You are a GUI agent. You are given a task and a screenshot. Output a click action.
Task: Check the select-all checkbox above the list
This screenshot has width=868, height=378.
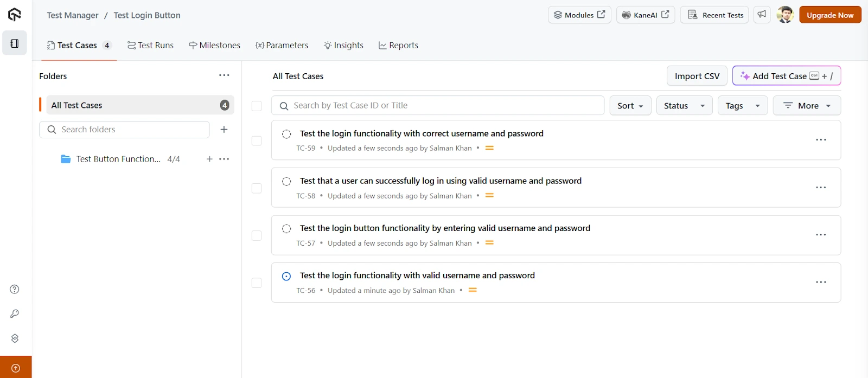pos(256,106)
